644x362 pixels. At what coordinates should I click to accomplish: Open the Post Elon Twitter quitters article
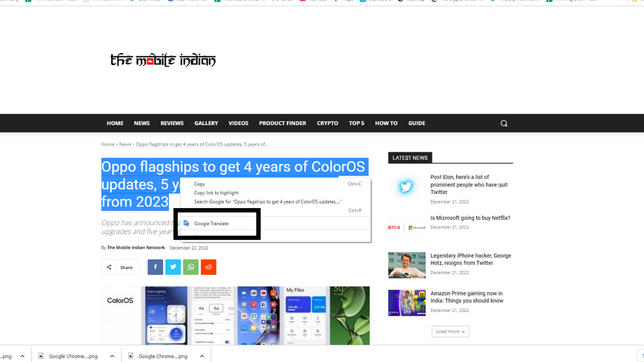[469, 185]
